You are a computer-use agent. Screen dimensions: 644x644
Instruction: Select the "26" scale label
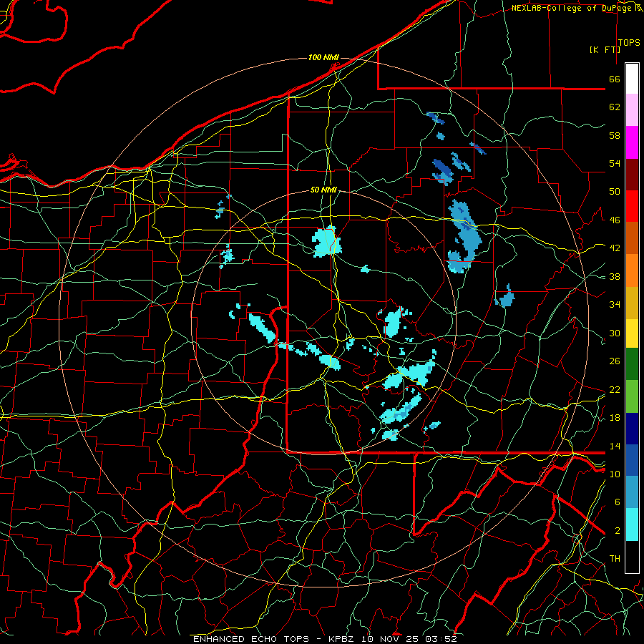[615, 361]
